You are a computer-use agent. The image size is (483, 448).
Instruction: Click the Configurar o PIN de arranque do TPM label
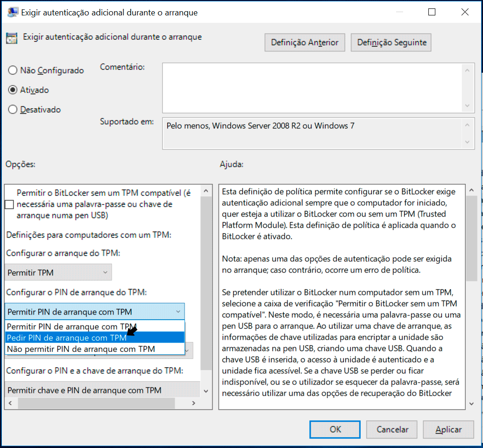coord(77,292)
